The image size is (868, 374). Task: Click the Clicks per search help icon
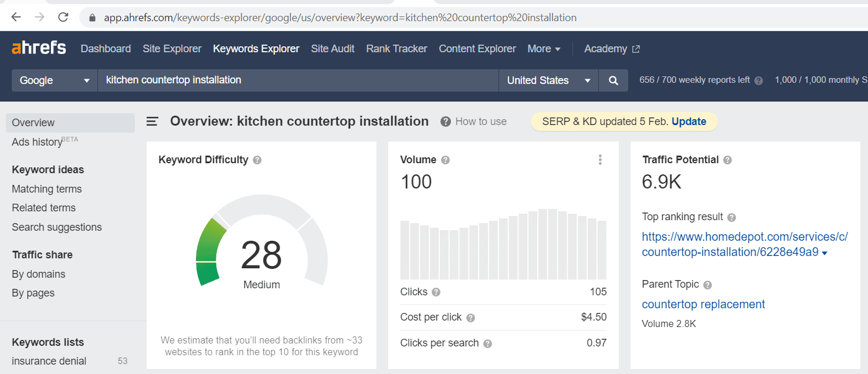tap(487, 343)
